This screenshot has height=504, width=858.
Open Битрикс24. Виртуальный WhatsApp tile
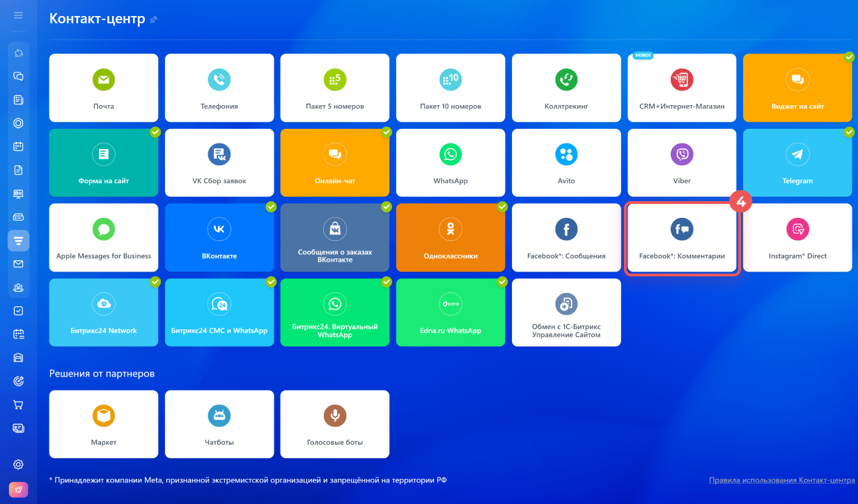[x=335, y=313]
